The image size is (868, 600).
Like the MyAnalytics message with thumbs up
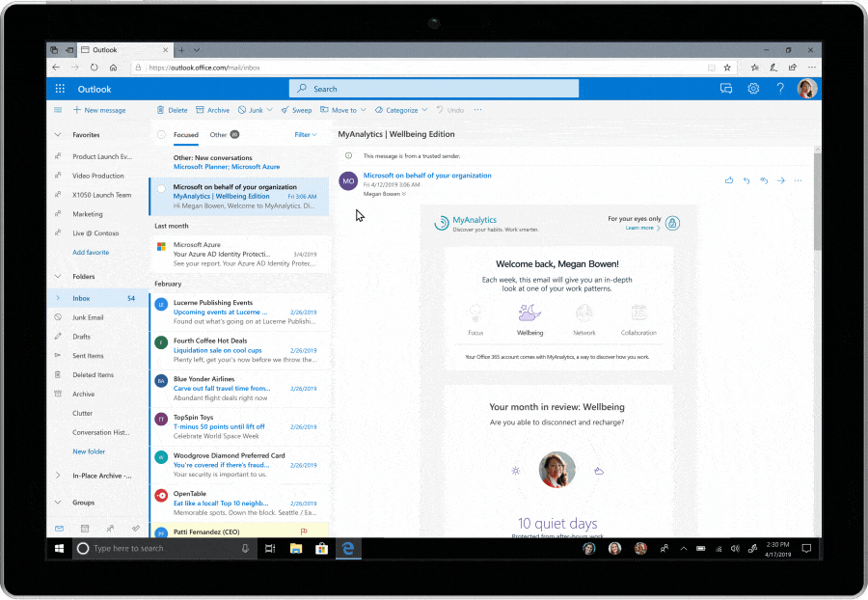(x=730, y=180)
